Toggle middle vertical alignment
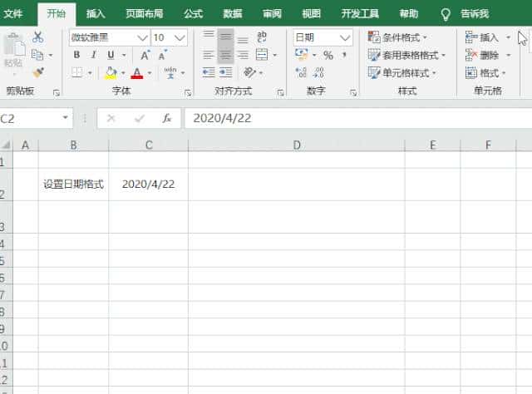The height and width of the screenshot is (394, 532). 225,37
